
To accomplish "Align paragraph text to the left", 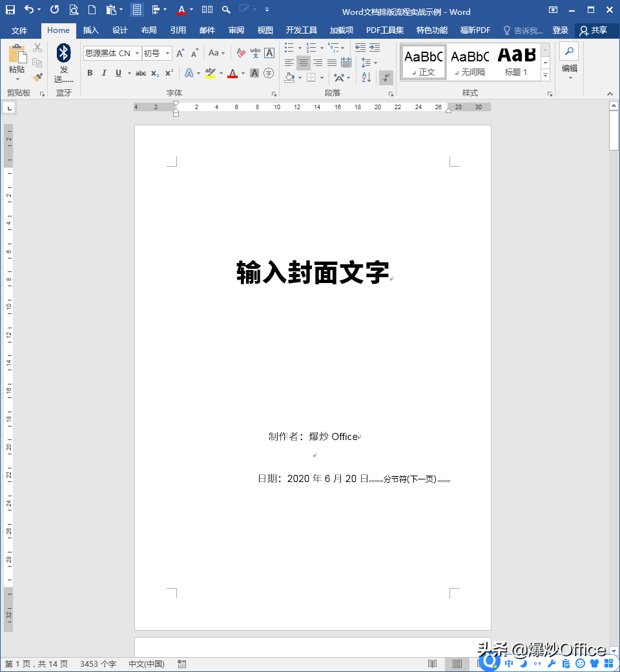I will coord(289,63).
